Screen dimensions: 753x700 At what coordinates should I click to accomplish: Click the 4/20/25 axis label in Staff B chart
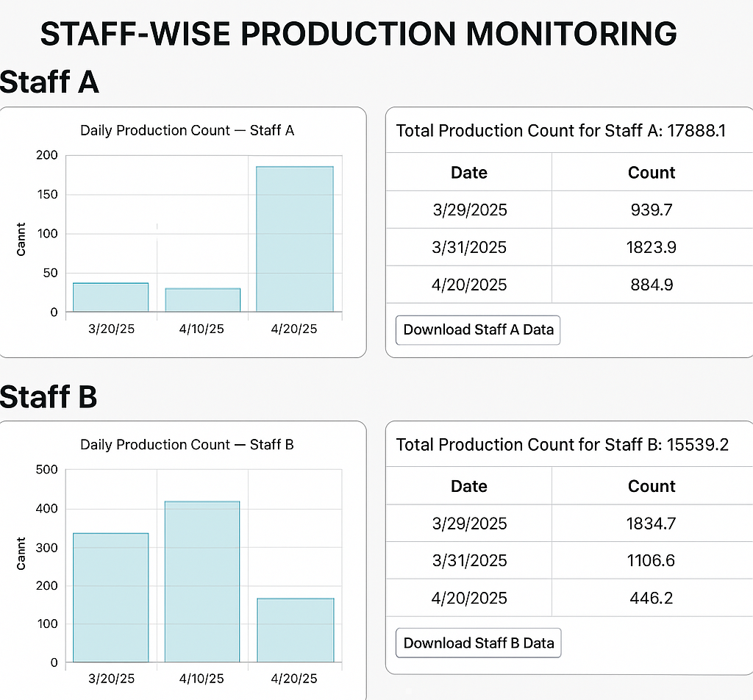tap(293, 679)
